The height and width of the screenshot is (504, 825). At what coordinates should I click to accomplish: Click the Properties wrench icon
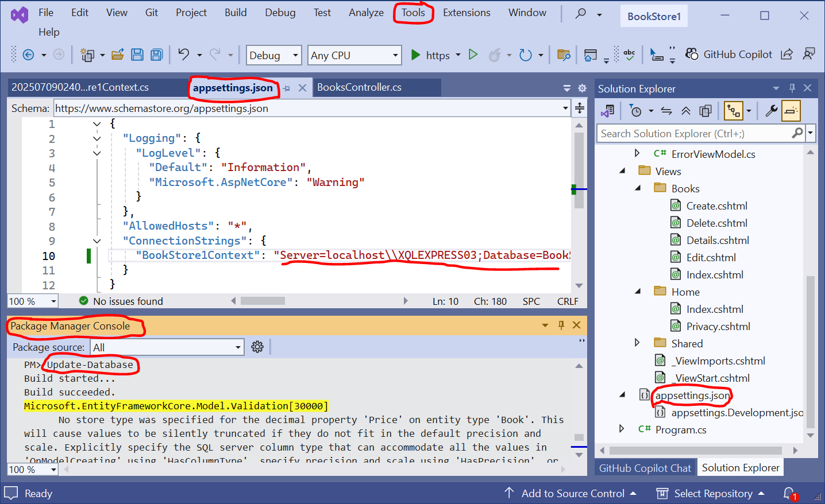772,111
